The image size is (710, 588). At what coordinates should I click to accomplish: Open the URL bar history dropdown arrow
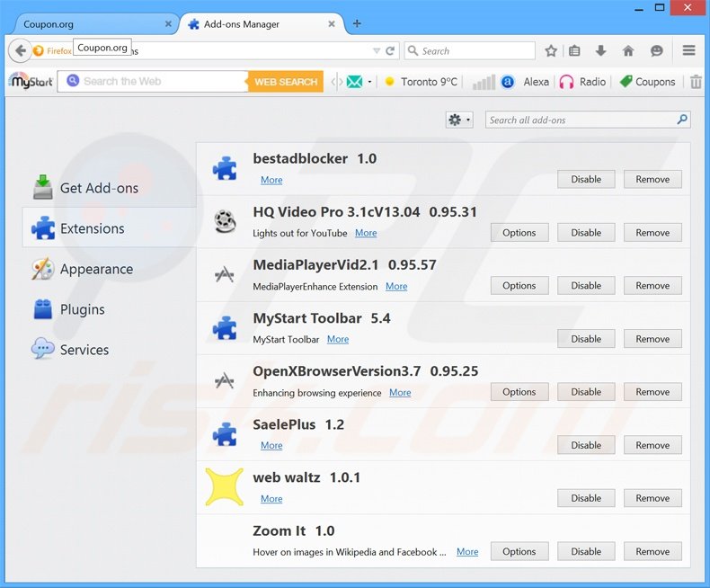click(377, 51)
